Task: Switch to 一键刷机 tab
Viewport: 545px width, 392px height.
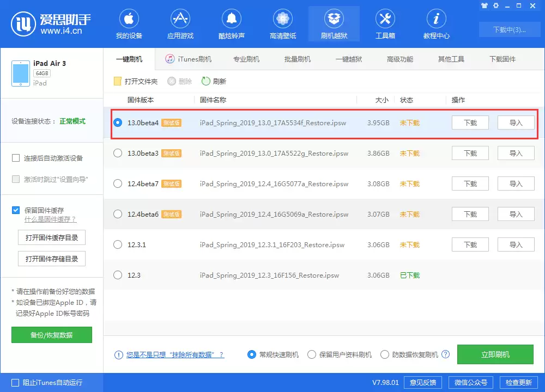Action: [129, 59]
